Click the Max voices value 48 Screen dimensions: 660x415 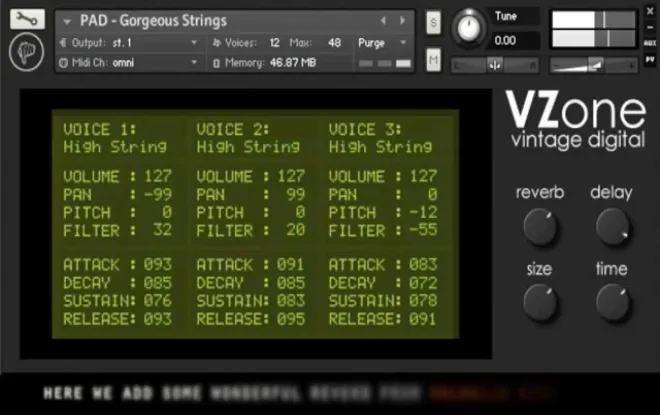[x=335, y=43]
